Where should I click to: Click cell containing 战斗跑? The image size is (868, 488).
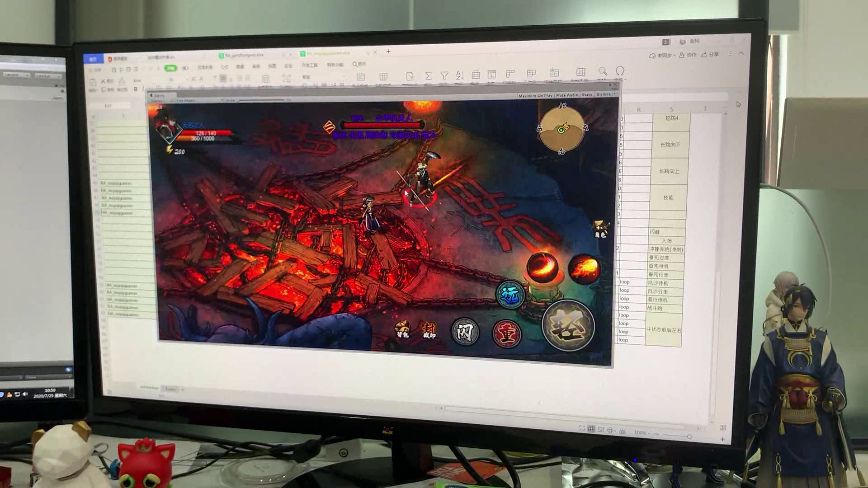(664, 308)
